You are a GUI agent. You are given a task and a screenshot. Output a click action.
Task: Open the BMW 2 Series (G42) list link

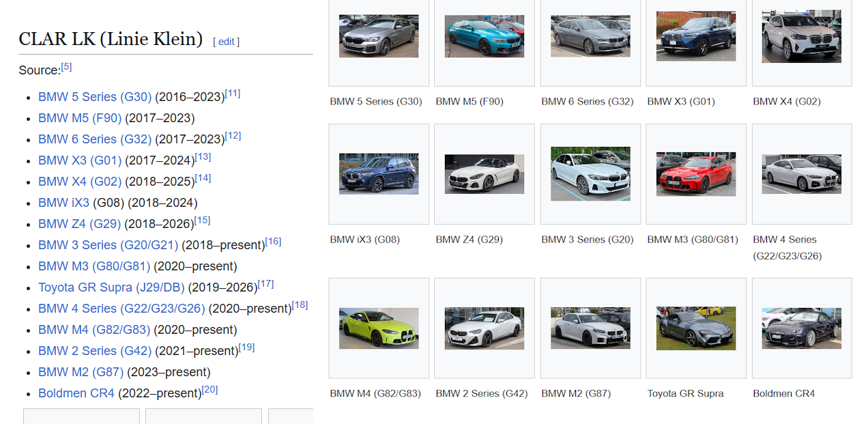95,351
